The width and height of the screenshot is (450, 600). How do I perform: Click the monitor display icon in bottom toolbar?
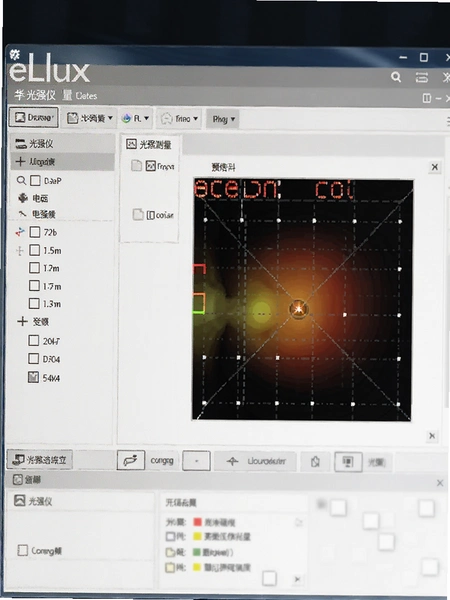pos(348,462)
